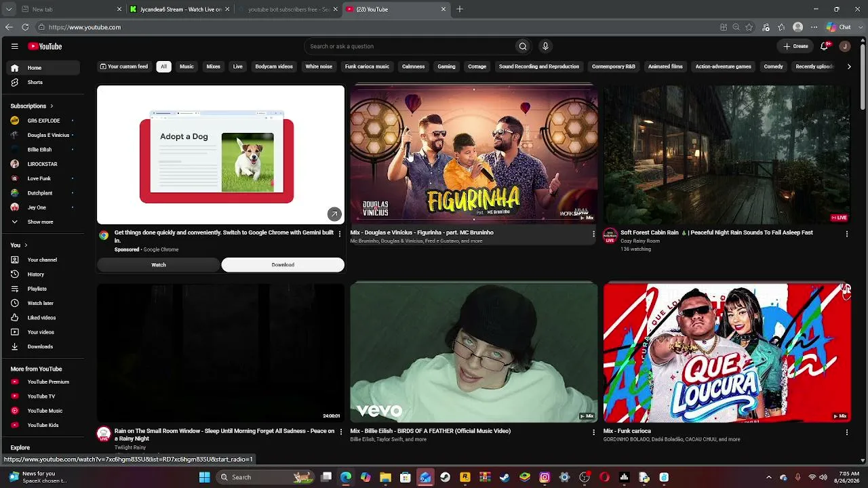
Task: Select the Music filter chip
Action: point(186,66)
